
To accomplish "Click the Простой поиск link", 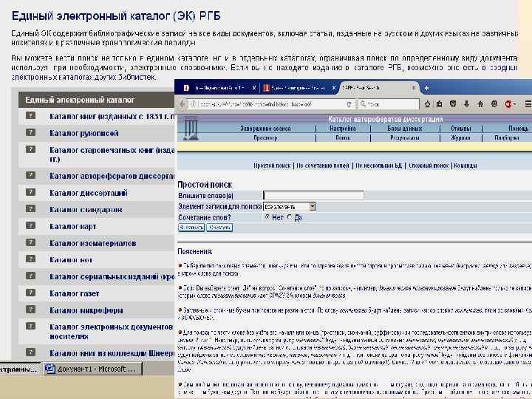I will point(272,166).
